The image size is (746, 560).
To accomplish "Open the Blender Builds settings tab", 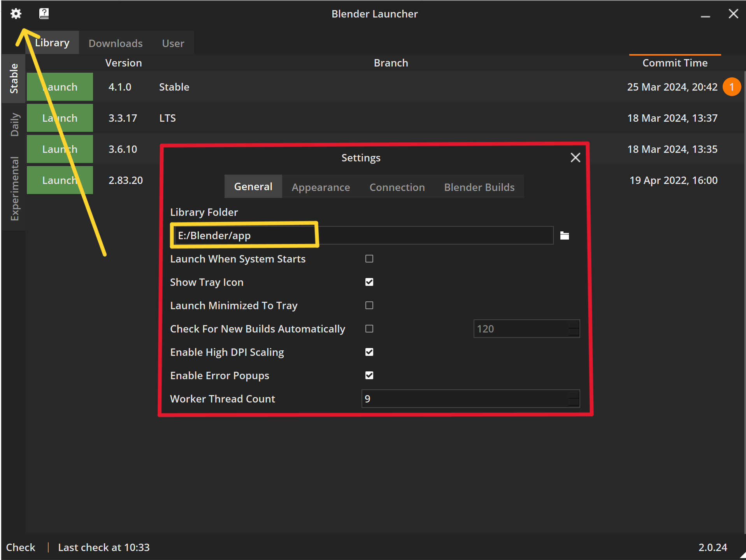I will click(x=479, y=187).
